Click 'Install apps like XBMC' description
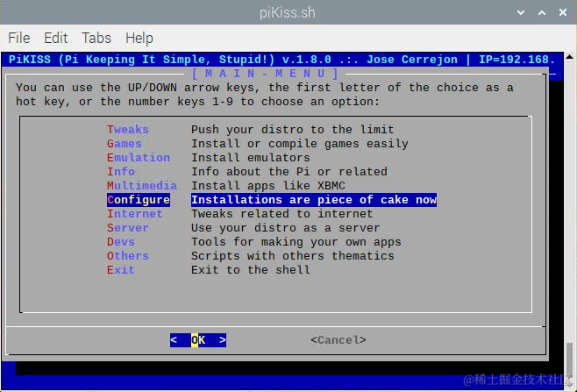 [x=268, y=186]
